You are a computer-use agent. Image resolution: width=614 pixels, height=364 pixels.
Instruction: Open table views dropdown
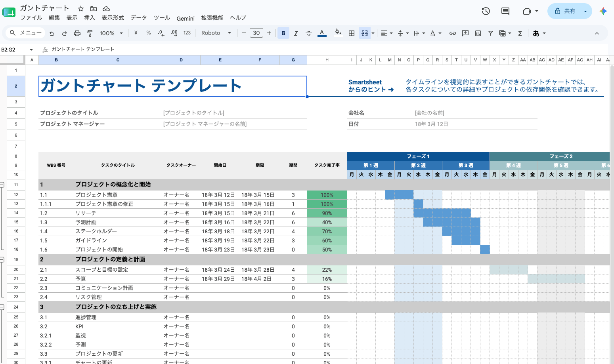[505, 33]
